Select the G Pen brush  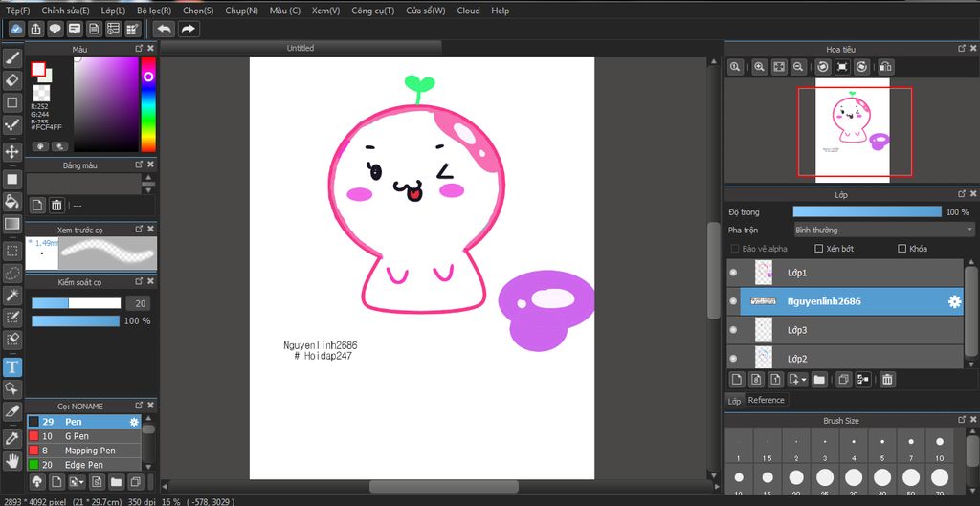point(84,436)
